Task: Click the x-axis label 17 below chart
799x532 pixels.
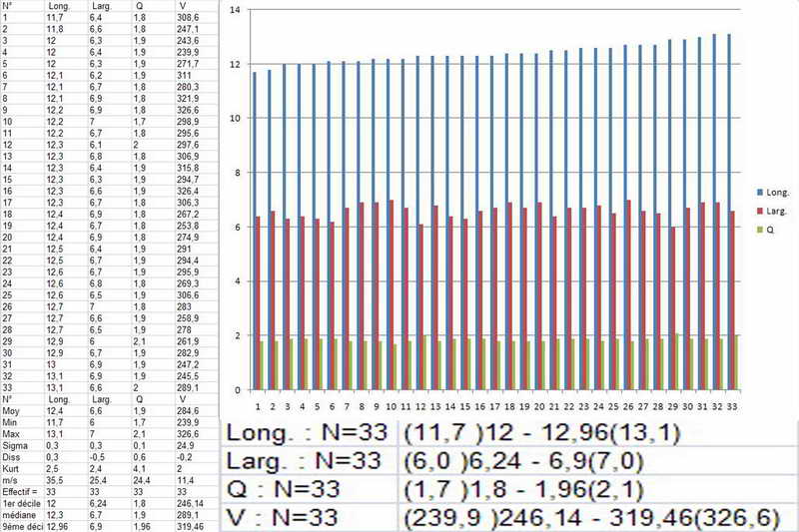Action: coord(494,407)
